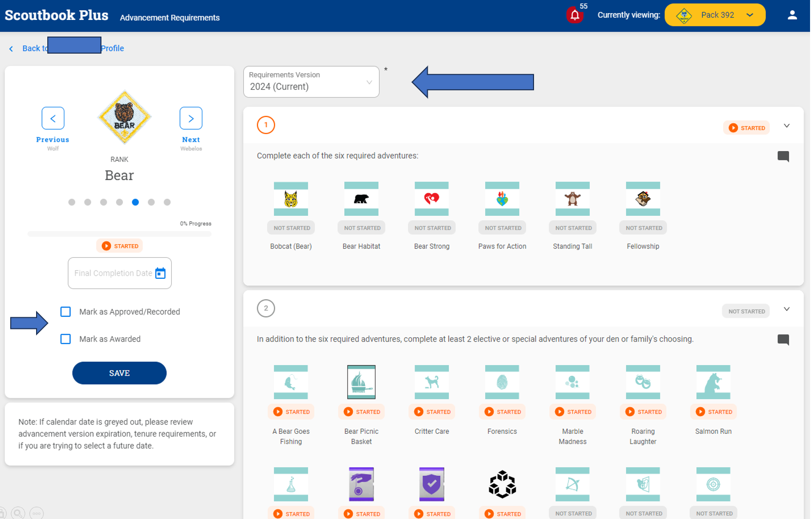Select the third rank pagination dot
812x519 pixels.
(104, 202)
